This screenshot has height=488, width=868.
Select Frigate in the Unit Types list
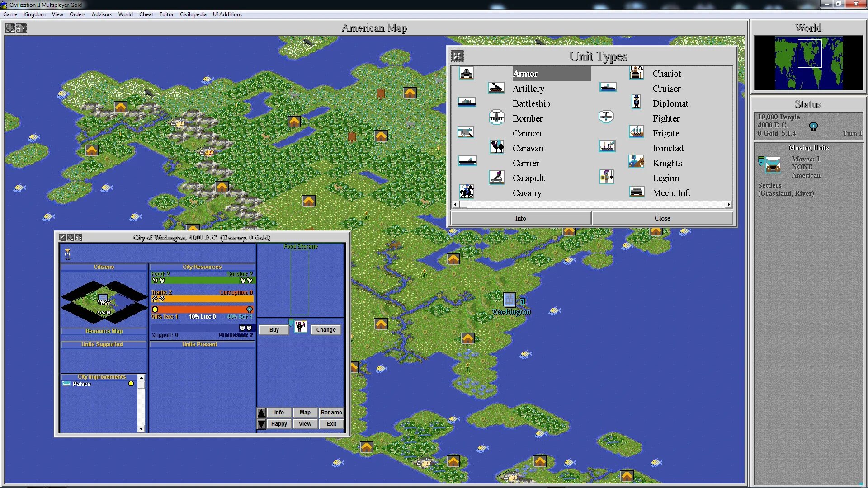click(x=665, y=133)
